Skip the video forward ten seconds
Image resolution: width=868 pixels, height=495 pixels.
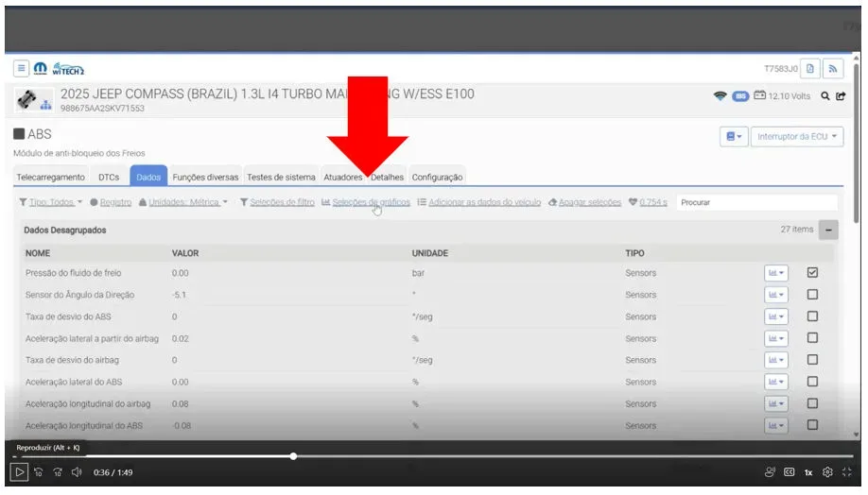[58, 472]
